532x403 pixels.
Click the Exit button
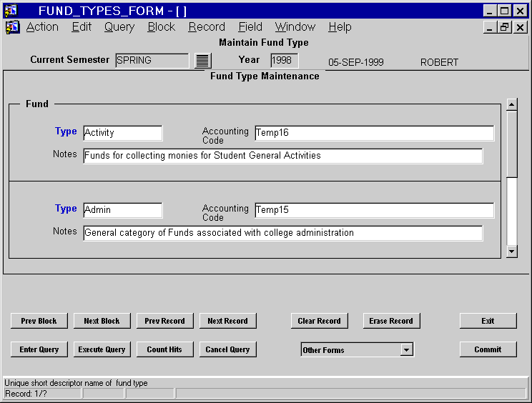point(488,321)
